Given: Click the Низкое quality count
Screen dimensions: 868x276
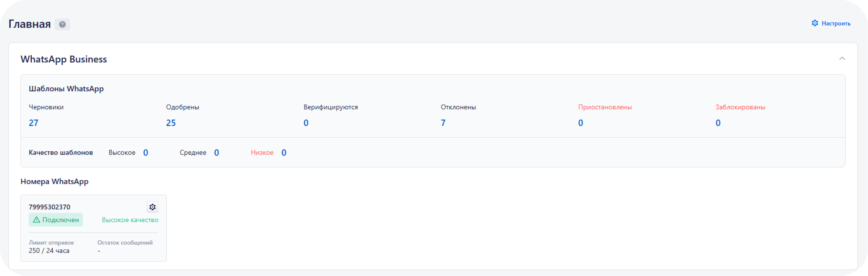Looking at the screenshot, I should point(284,152).
